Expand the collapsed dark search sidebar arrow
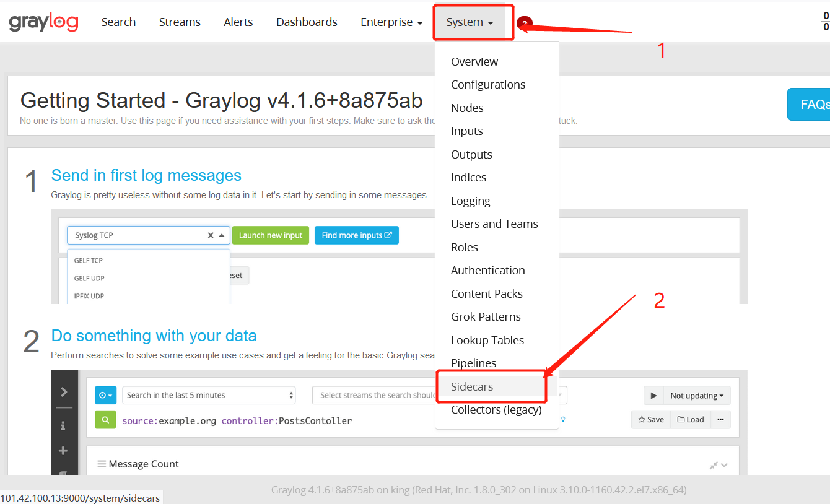 (64, 391)
